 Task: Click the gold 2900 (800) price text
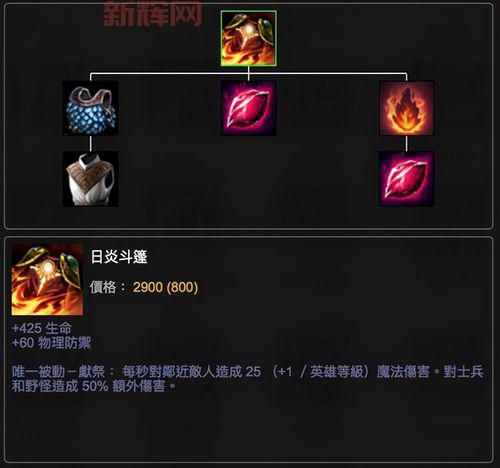pos(165,287)
